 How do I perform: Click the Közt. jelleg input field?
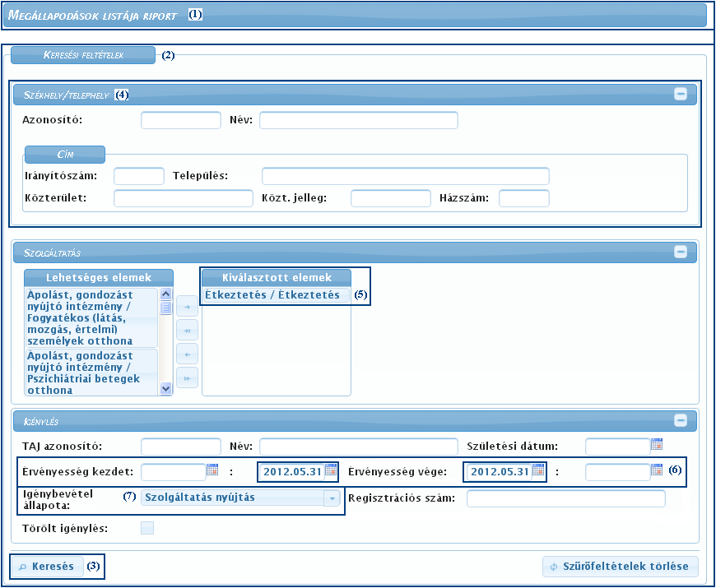point(391,198)
